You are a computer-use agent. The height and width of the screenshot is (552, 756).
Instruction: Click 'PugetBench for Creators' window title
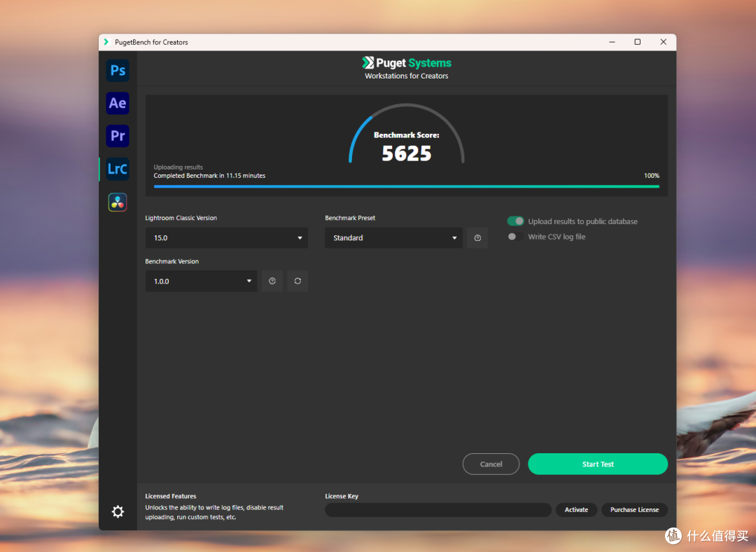coord(151,42)
